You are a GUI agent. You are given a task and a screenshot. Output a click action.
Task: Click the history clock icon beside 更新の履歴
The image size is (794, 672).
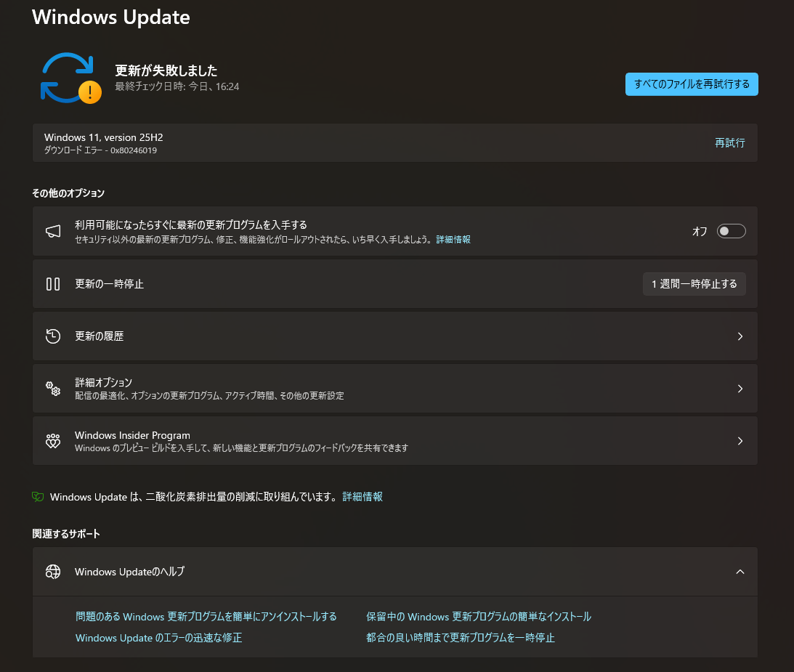tap(53, 336)
